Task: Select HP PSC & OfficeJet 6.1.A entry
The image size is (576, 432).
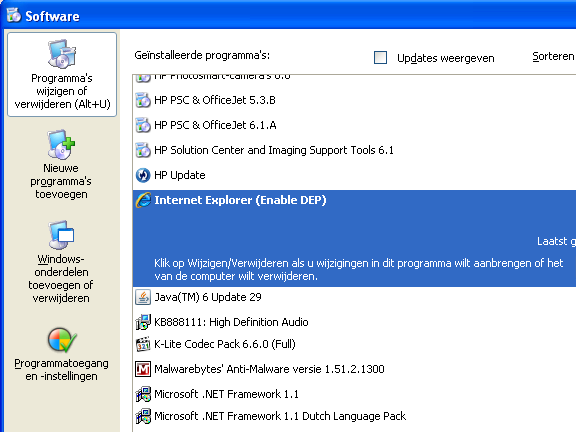Action: point(215,125)
